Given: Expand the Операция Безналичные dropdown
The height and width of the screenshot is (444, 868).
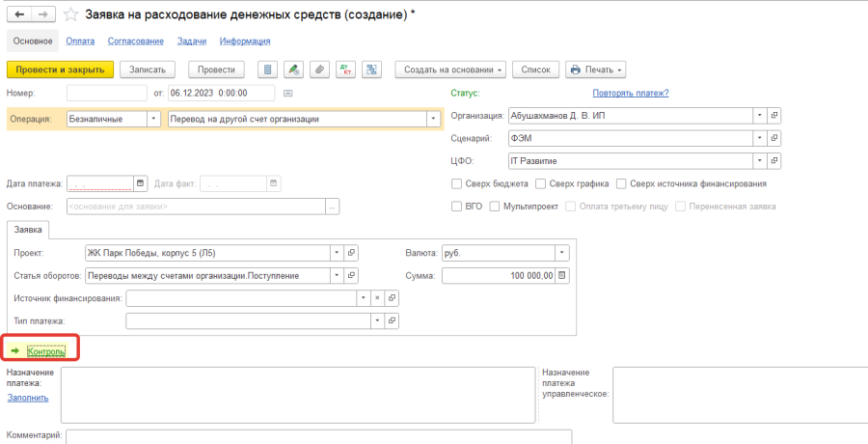Looking at the screenshot, I should (x=153, y=119).
